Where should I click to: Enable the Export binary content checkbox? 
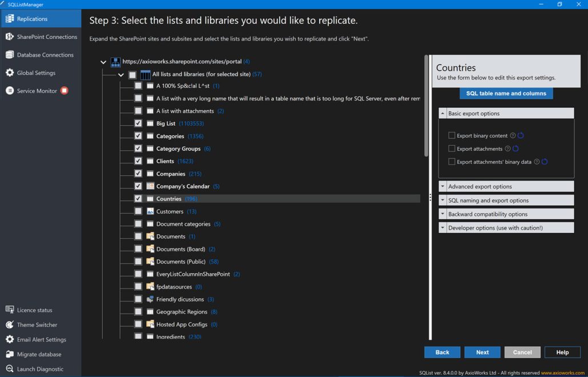pos(452,136)
